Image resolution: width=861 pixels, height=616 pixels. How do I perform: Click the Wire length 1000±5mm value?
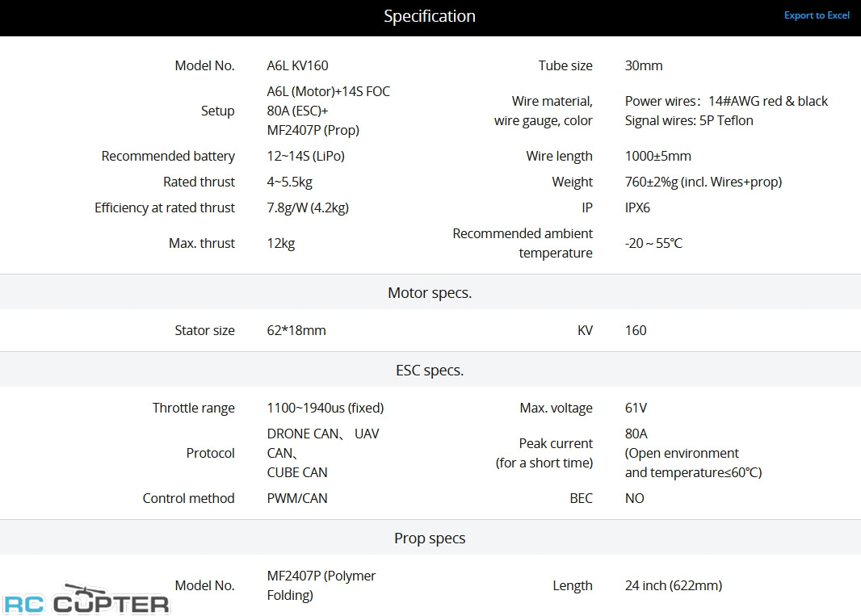tap(657, 156)
